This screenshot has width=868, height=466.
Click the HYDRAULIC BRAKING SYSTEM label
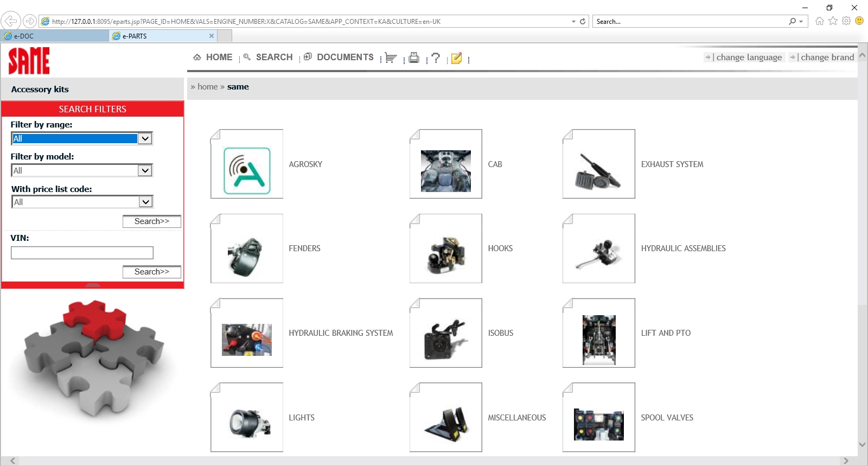pyautogui.click(x=341, y=333)
